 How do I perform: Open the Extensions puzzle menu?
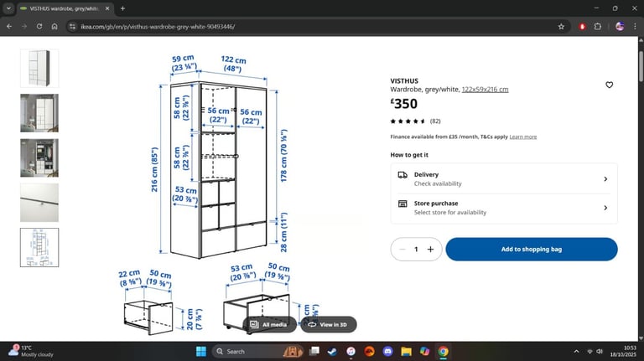598,27
